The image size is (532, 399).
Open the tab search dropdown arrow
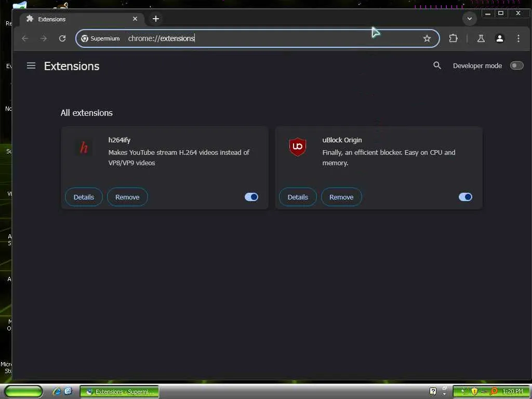tap(470, 19)
